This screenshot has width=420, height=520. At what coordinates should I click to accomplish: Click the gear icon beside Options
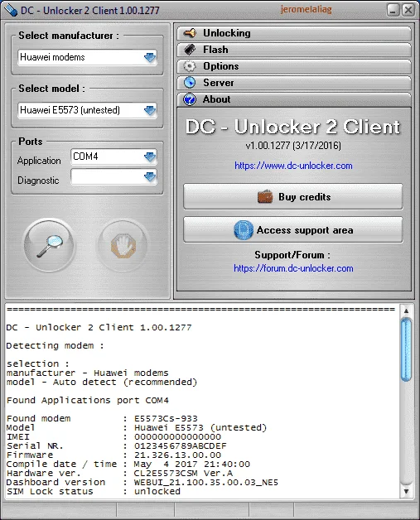click(190, 66)
